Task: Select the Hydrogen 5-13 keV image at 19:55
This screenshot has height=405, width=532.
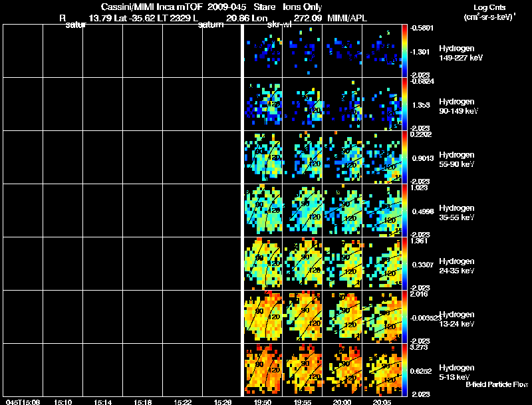Action: click(x=303, y=370)
